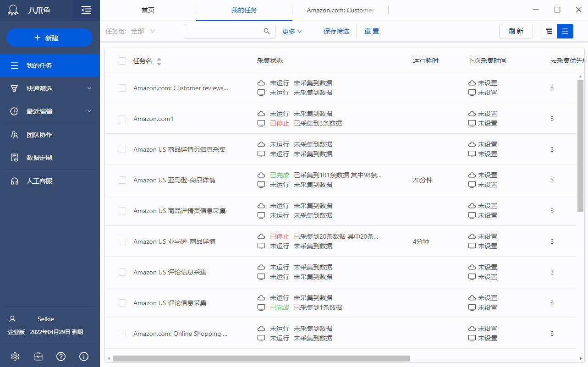588x367 pixels.
Task: Click the next-collection monitor icon in the Customer reviews row
Action: pyautogui.click(x=472, y=93)
